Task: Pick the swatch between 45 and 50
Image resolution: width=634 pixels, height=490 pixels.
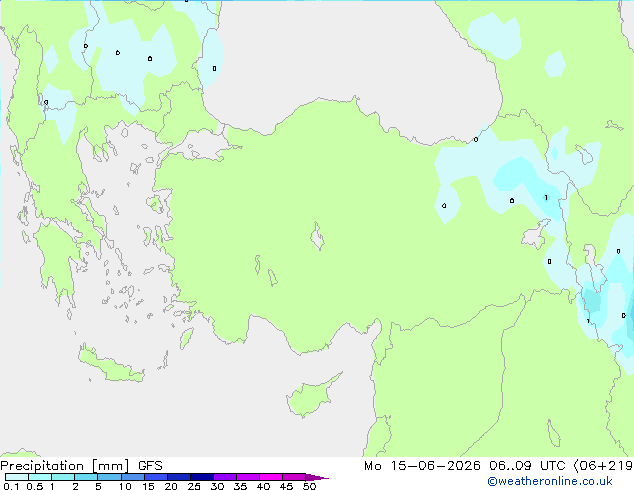Action: (294, 477)
